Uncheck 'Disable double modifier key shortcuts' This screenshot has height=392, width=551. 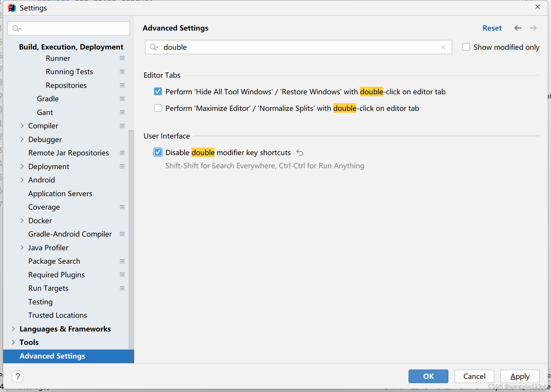(158, 152)
